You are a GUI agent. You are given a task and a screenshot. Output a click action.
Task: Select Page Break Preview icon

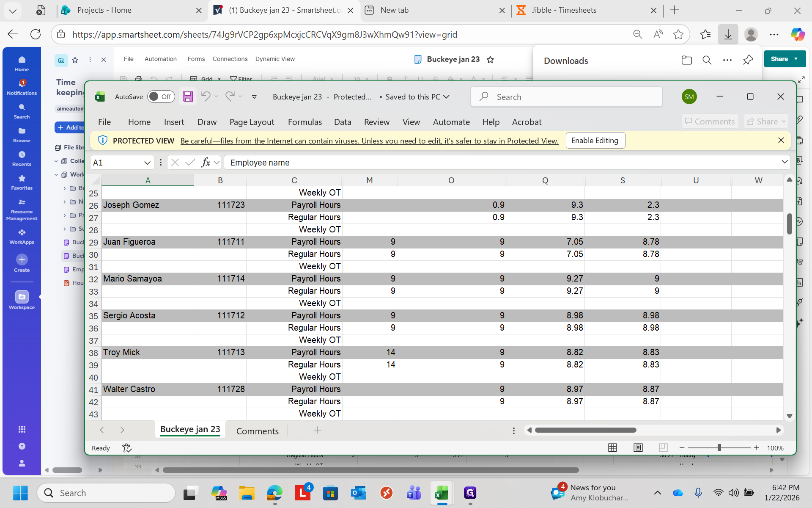(x=663, y=448)
